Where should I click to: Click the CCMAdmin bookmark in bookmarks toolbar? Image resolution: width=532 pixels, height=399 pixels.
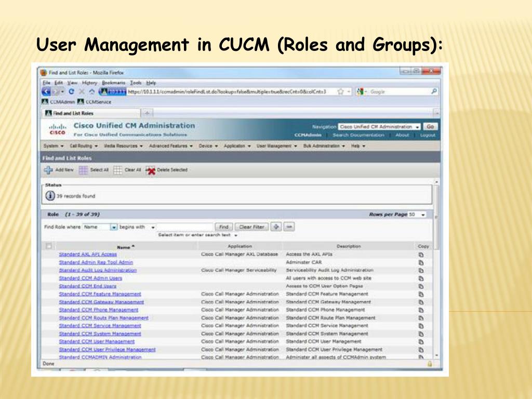58,102
